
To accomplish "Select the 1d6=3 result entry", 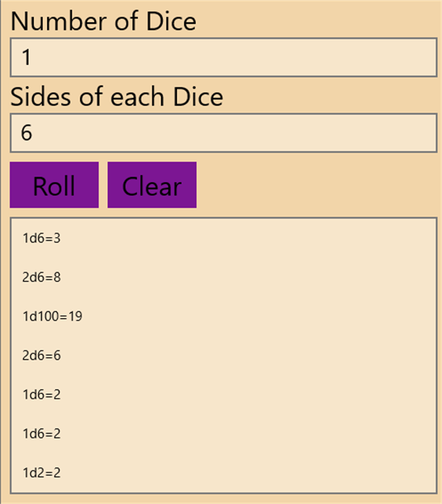I will [42, 238].
